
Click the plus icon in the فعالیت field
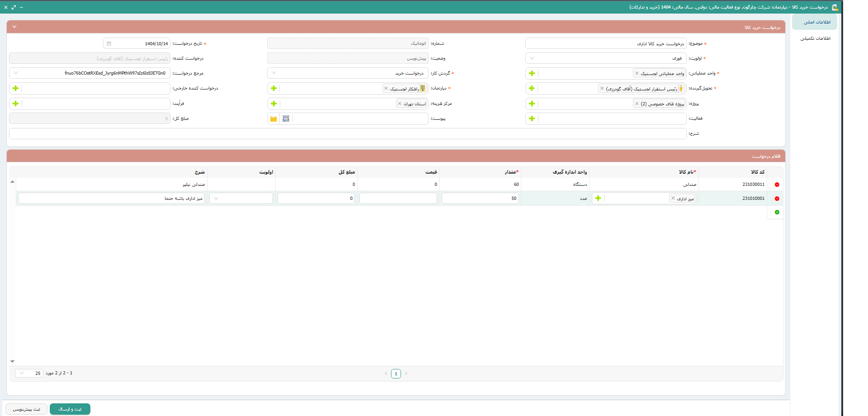pos(532,118)
